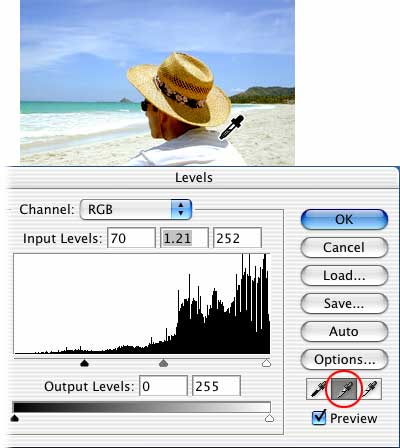Screen dimensions: 400x448
Task: Click OK to apply levels
Action: pos(344,219)
